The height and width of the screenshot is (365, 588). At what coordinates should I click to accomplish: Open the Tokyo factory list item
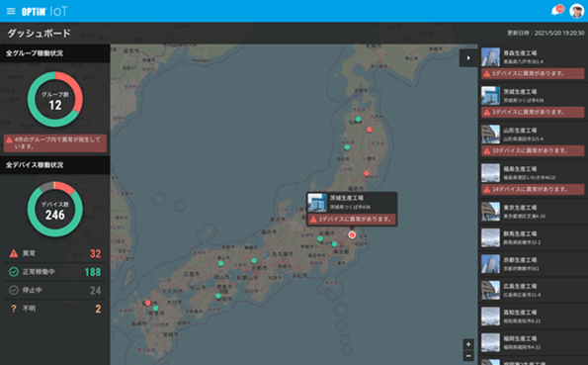(533, 212)
